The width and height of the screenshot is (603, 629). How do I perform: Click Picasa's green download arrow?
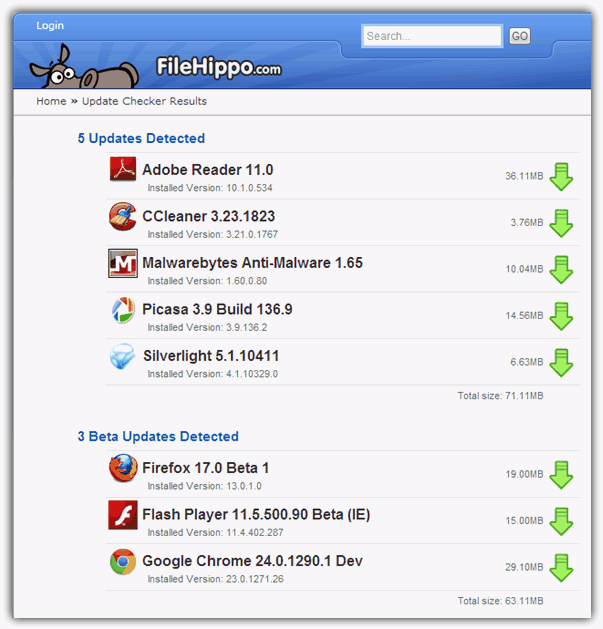[561, 316]
